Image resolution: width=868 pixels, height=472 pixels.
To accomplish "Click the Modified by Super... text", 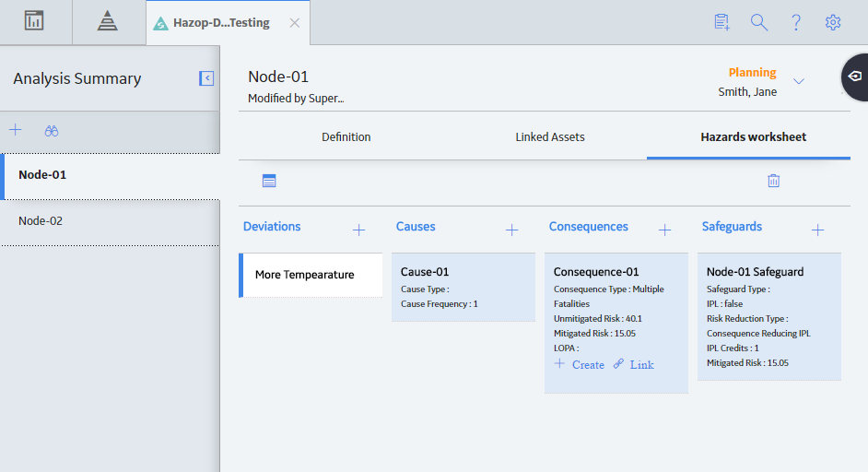I will tap(296, 99).
